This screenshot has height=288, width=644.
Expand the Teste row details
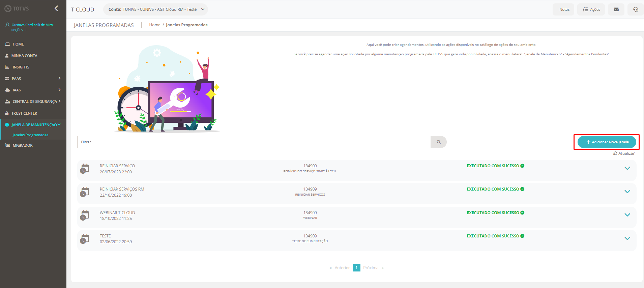click(x=627, y=238)
